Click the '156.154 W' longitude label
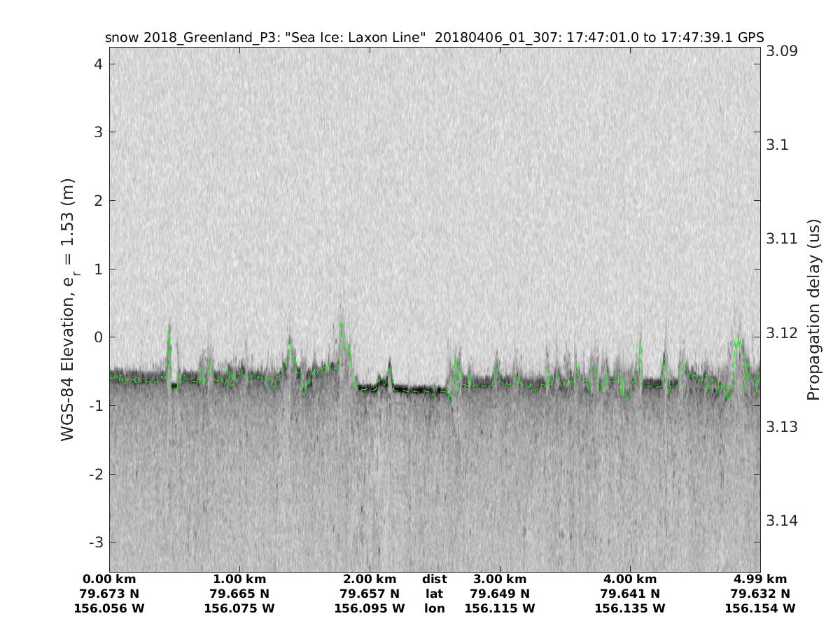 coord(760,609)
